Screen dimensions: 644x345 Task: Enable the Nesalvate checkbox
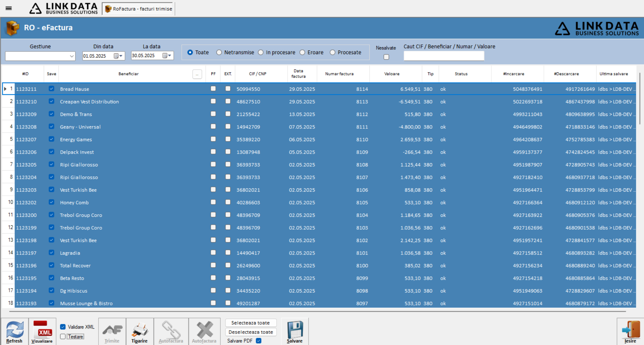pyautogui.click(x=386, y=57)
